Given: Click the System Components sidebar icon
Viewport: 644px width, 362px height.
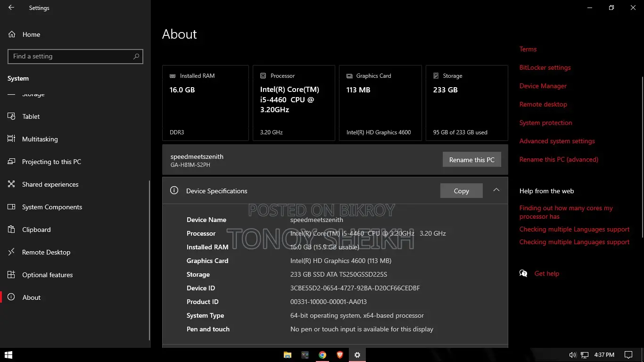Looking at the screenshot, I should [12, 207].
